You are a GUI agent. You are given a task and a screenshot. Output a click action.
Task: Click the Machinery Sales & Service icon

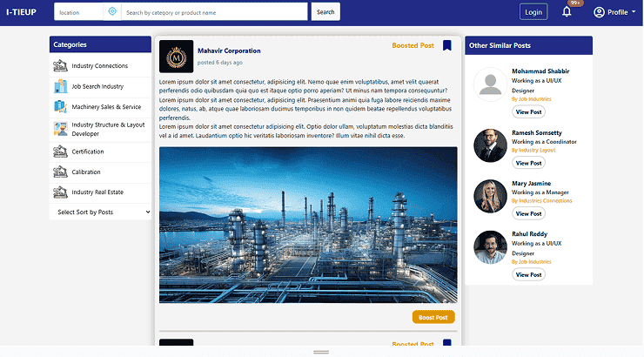[x=60, y=107]
